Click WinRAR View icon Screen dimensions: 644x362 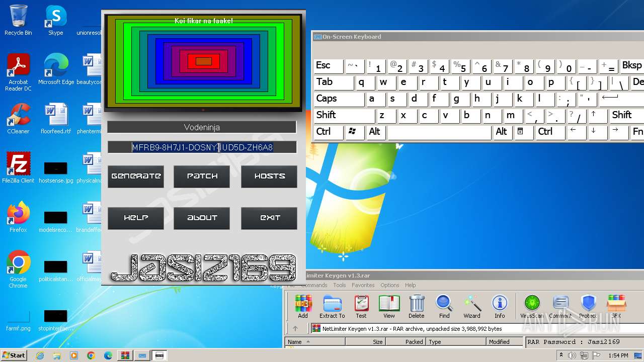coord(389,307)
